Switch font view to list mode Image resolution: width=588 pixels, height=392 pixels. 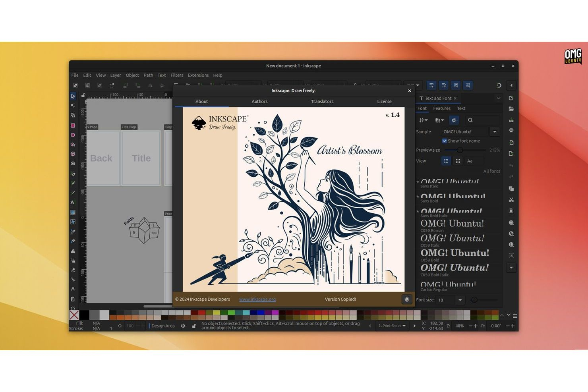click(x=446, y=161)
